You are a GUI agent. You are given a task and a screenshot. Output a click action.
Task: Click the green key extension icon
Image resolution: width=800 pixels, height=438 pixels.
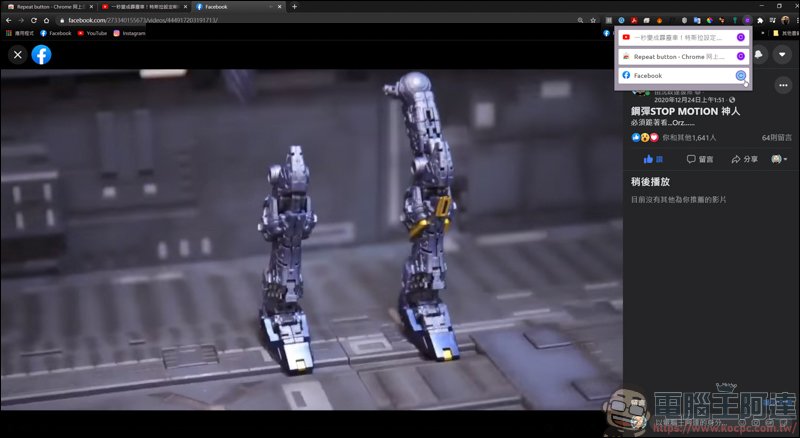click(x=735, y=20)
